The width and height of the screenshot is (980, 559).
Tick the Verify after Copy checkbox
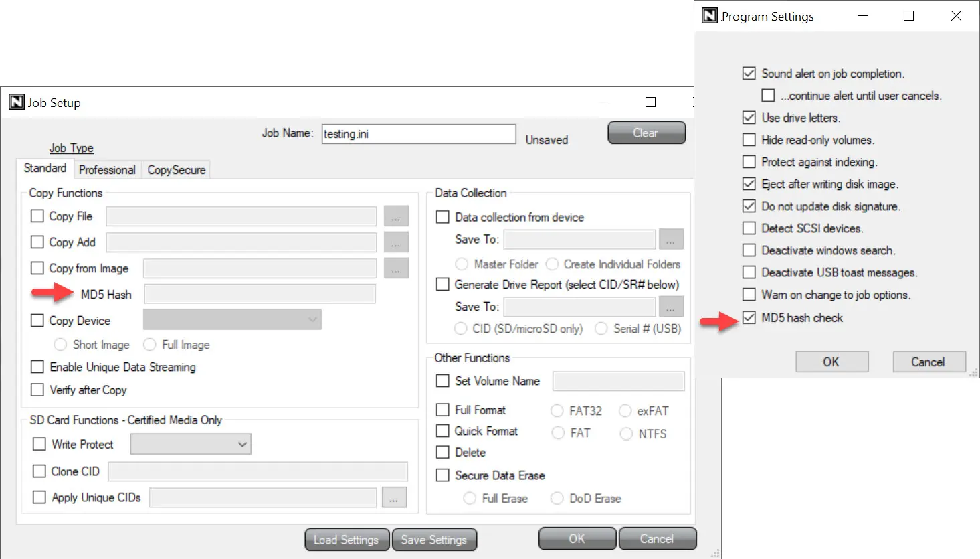(37, 390)
